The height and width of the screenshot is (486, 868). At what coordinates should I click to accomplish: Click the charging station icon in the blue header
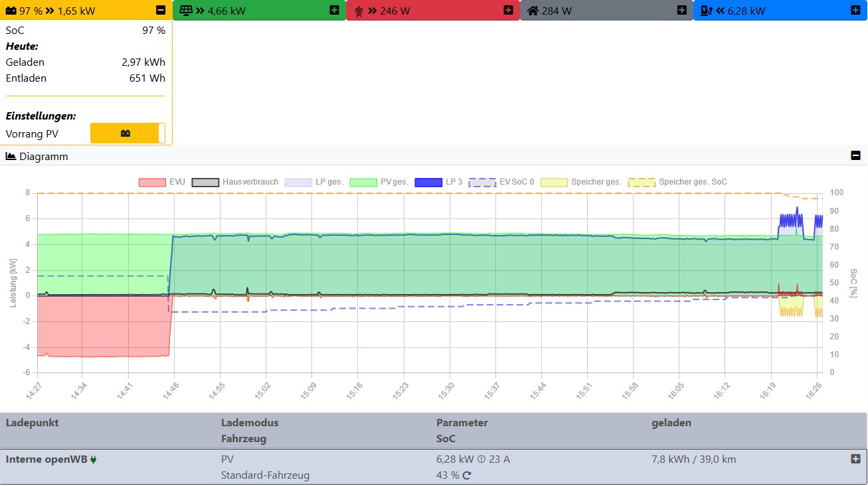click(x=706, y=11)
